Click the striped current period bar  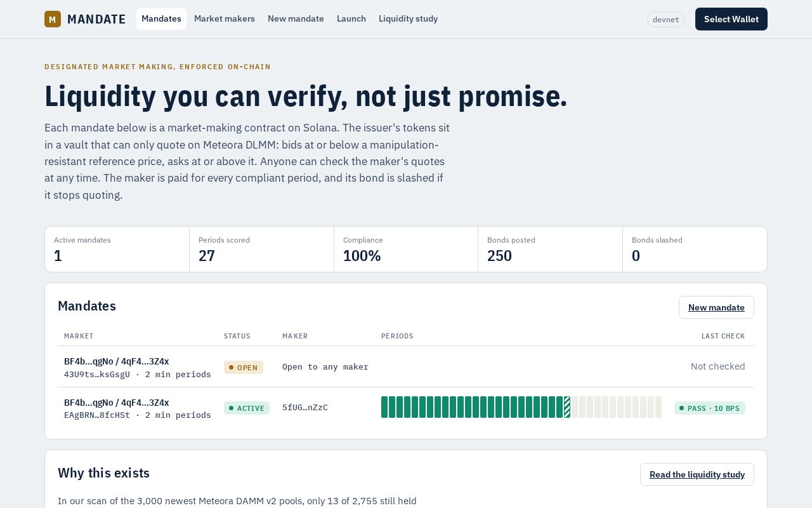567,407
